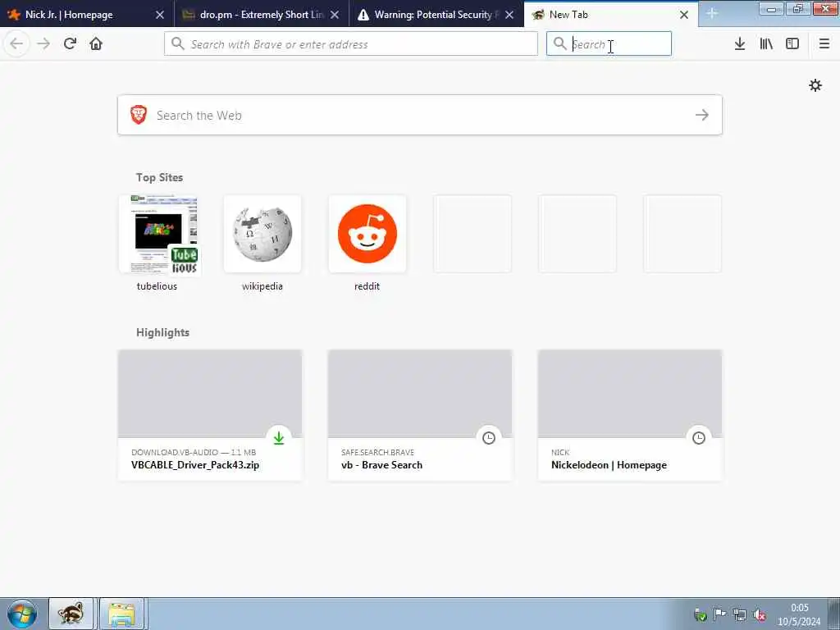The width and height of the screenshot is (840, 630).
Task: Go back using the back arrow button
Action: [x=16, y=43]
